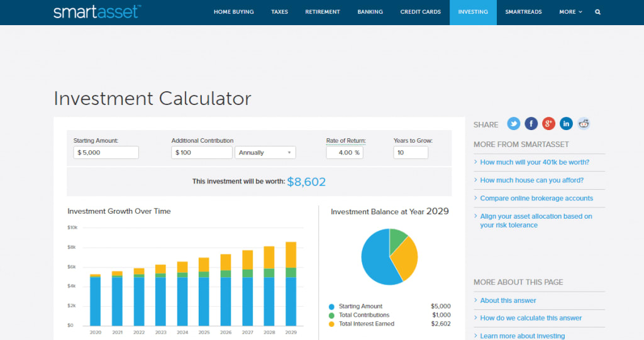Open the Credit Cards menu item

tap(421, 12)
